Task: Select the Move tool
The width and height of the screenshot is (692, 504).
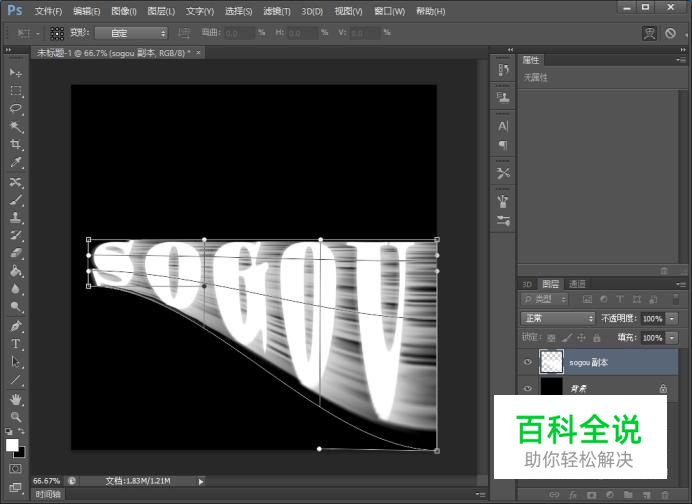Action: 16,72
